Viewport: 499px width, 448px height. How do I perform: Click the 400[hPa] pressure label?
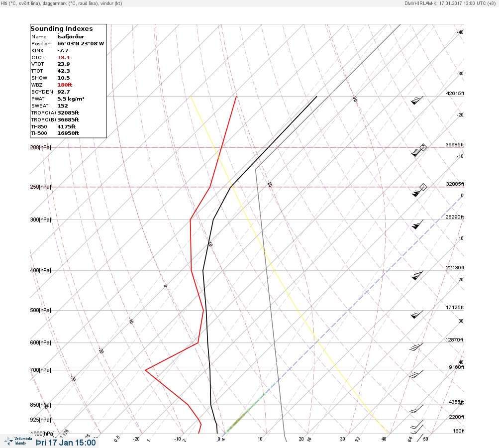pos(40,270)
